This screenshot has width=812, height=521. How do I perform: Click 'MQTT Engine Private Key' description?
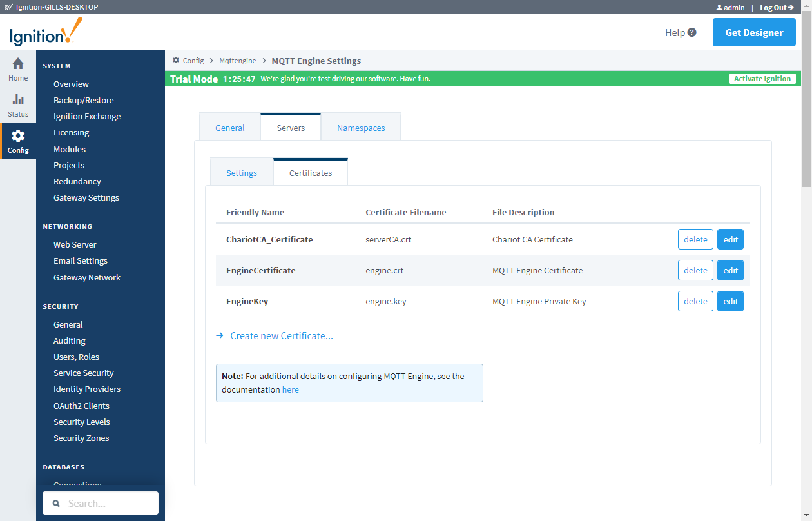539,301
